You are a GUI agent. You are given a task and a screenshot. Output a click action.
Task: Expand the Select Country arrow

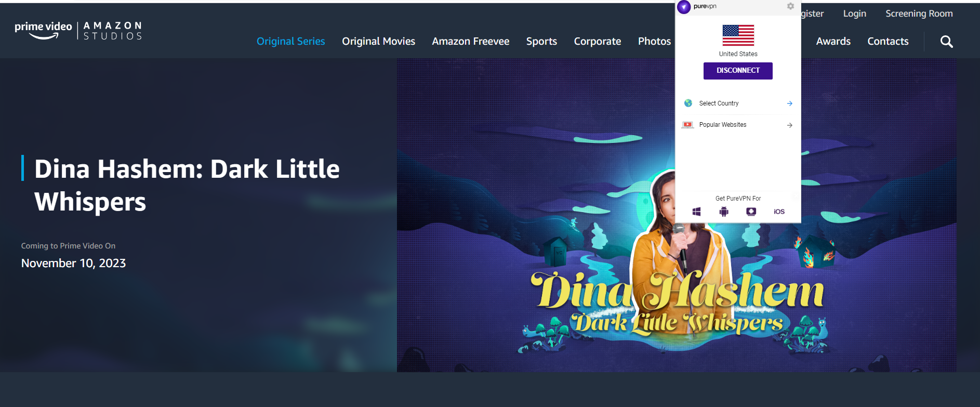click(789, 103)
